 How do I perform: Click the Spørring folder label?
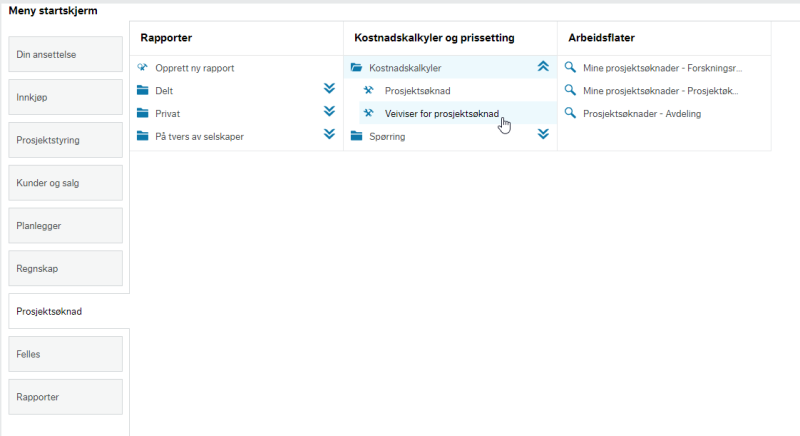pyautogui.click(x=387, y=137)
